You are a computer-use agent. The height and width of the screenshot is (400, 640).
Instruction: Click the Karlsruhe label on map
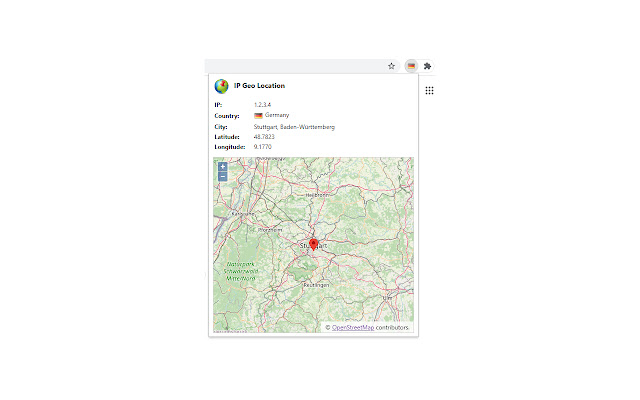tap(243, 213)
